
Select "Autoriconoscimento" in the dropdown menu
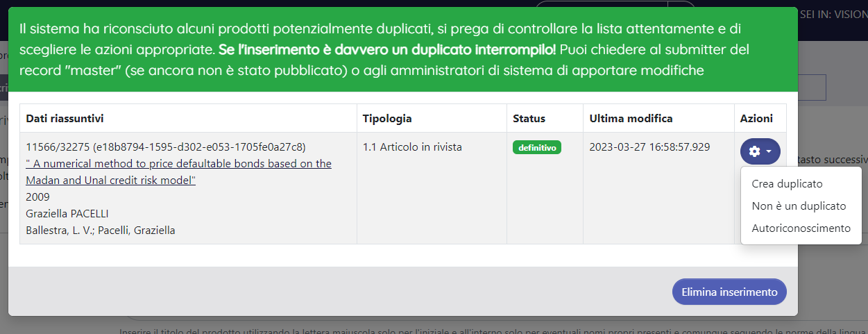coord(801,228)
